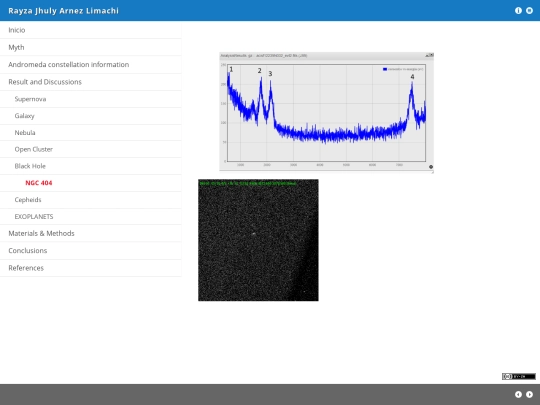The image size is (540, 405).
Task: Open the References page
Action: [x=91, y=268]
